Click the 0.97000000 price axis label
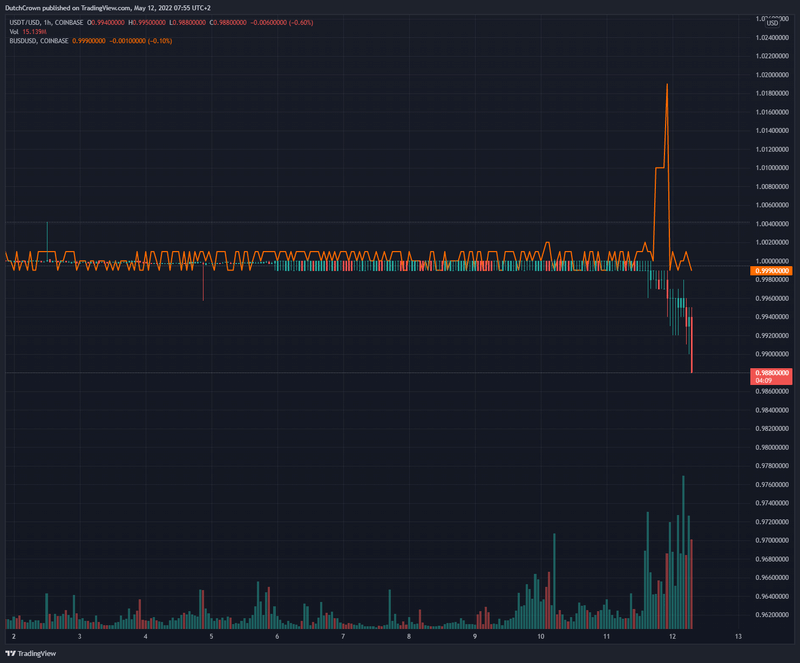 (772, 541)
